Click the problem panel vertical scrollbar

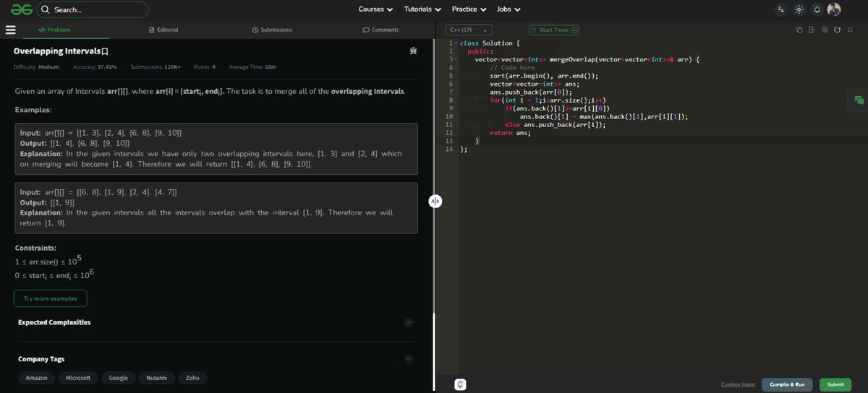pyautogui.click(x=433, y=353)
